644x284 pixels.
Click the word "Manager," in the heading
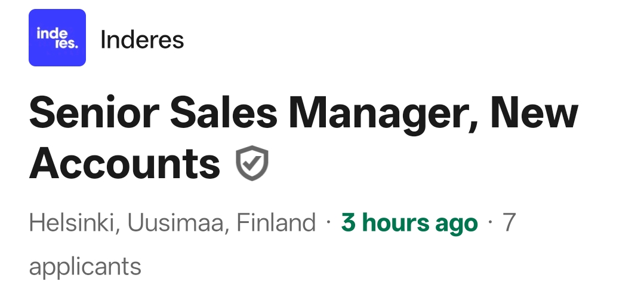[x=384, y=114]
